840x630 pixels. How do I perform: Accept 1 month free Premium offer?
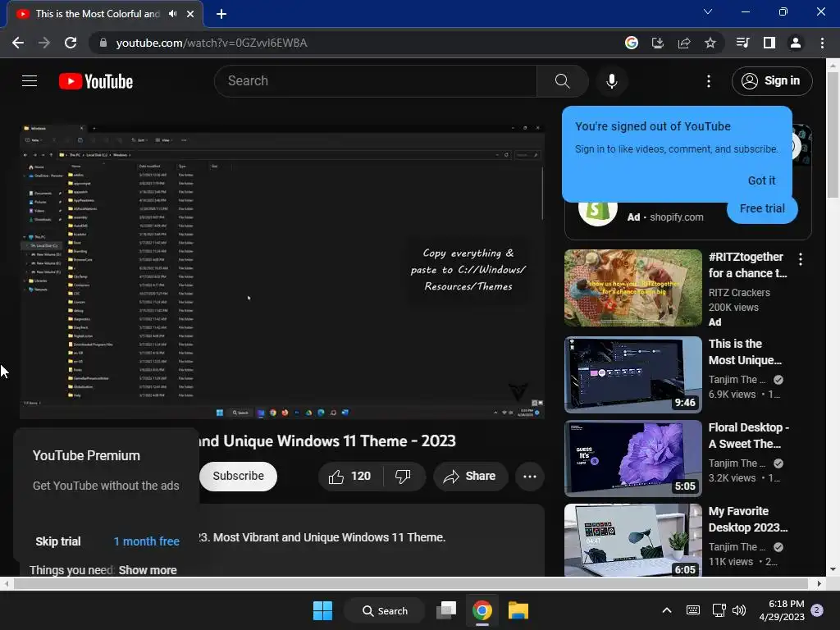tap(146, 541)
